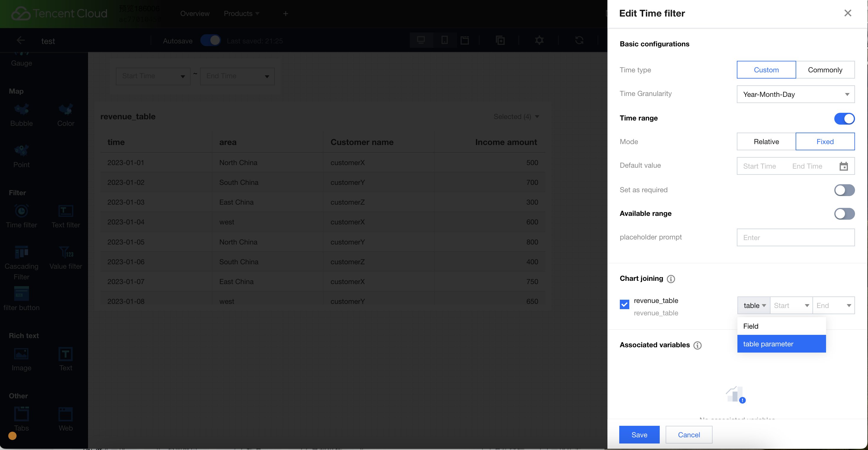Viewport: 868px width, 450px height.
Task: Click the Cancel button
Action: 688,435
